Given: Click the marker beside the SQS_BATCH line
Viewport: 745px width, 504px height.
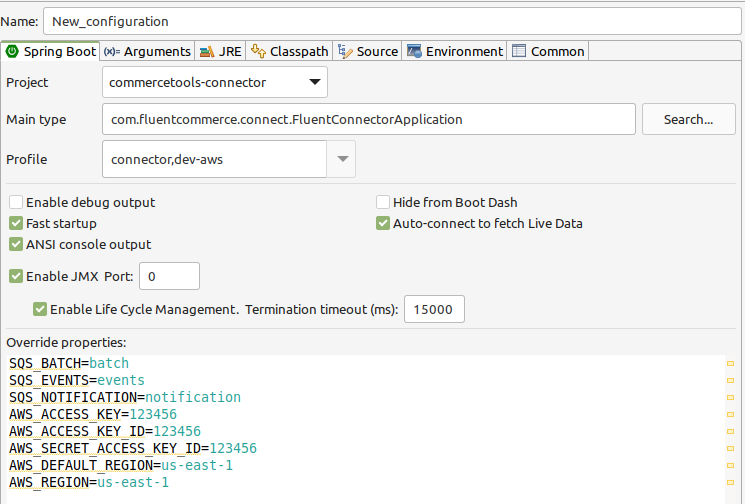Looking at the screenshot, I should click(730, 364).
